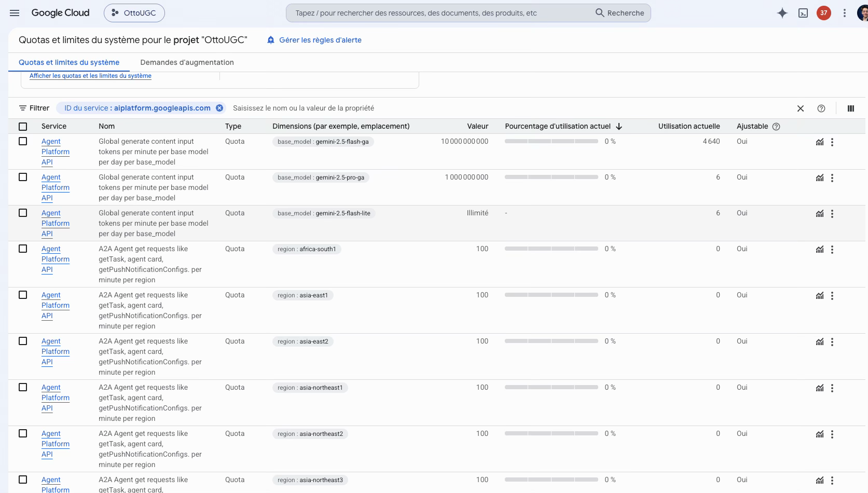Activate Cloud Shell terminal icon

coord(803,13)
